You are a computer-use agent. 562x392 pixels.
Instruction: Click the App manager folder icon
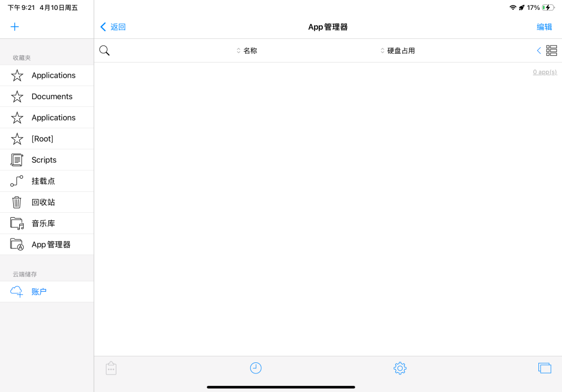tap(17, 245)
